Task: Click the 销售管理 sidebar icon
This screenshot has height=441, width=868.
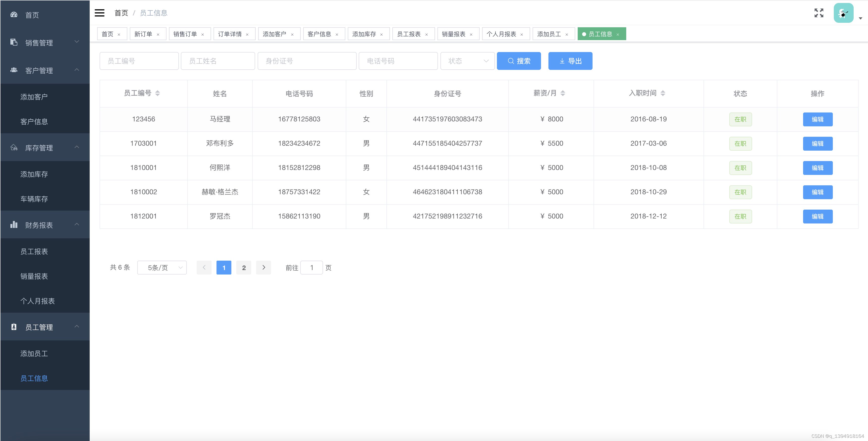Action: pyautogui.click(x=14, y=42)
